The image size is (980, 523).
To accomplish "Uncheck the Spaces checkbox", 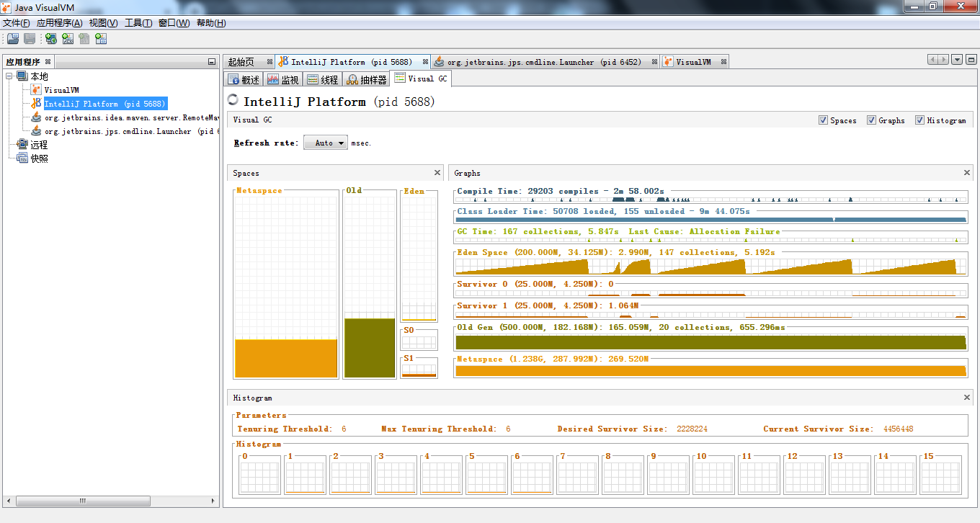I will [823, 120].
